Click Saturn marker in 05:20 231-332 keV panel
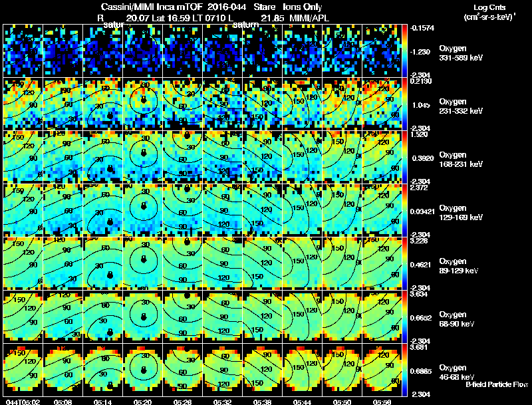 pyautogui.click(x=144, y=99)
